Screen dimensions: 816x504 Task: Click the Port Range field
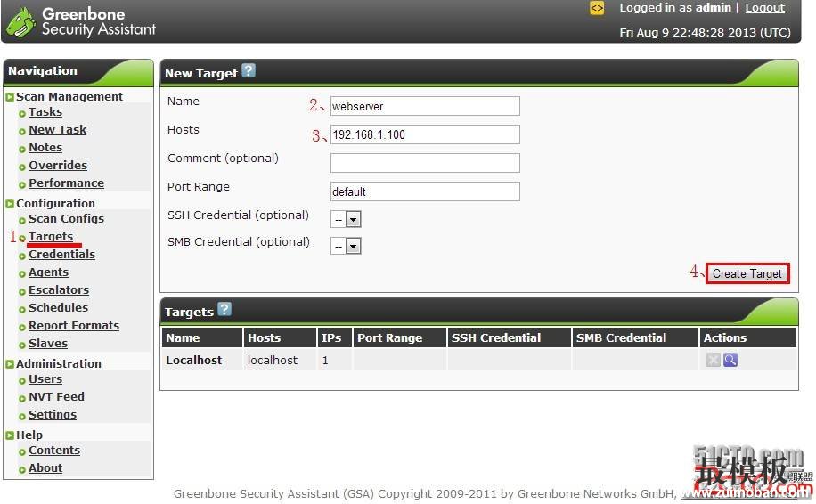click(x=425, y=191)
